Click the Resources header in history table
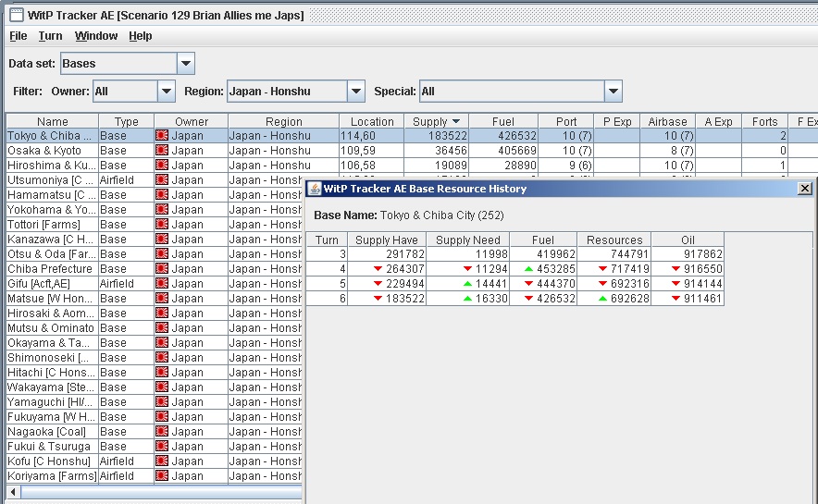The width and height of the screenshot is (818, 504). point(614,240)
